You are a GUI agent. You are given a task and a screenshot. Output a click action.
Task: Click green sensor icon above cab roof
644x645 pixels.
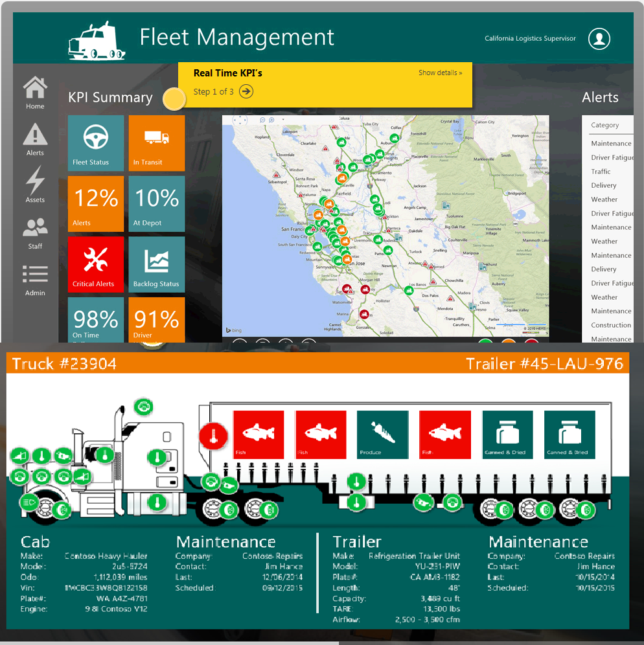144,407
